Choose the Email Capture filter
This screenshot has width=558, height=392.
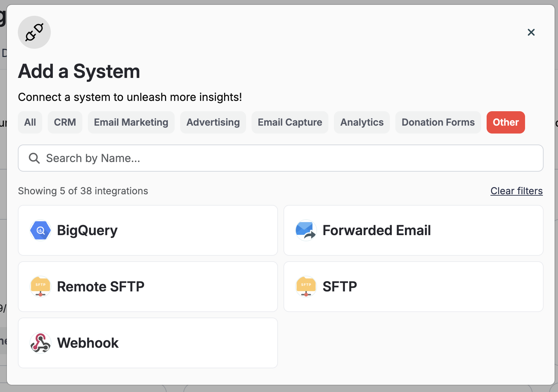(x=290, y=122)
